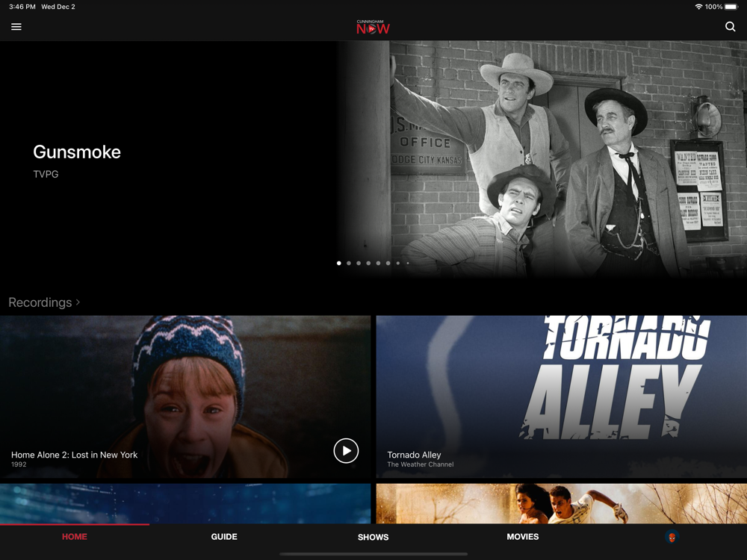The image size is (747, 560).
Task: Tap the search magnifier icon
Action: [730, 27]
